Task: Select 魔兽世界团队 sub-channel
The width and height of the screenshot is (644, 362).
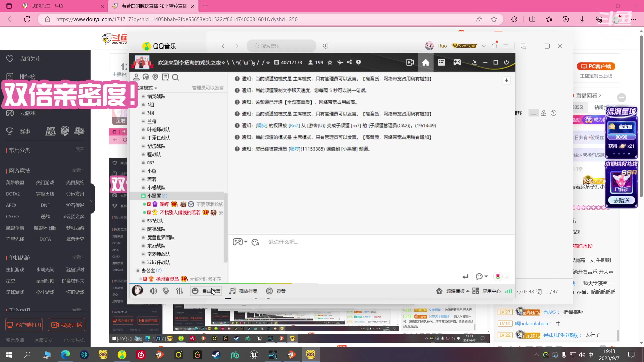Action: pos(161,237)
